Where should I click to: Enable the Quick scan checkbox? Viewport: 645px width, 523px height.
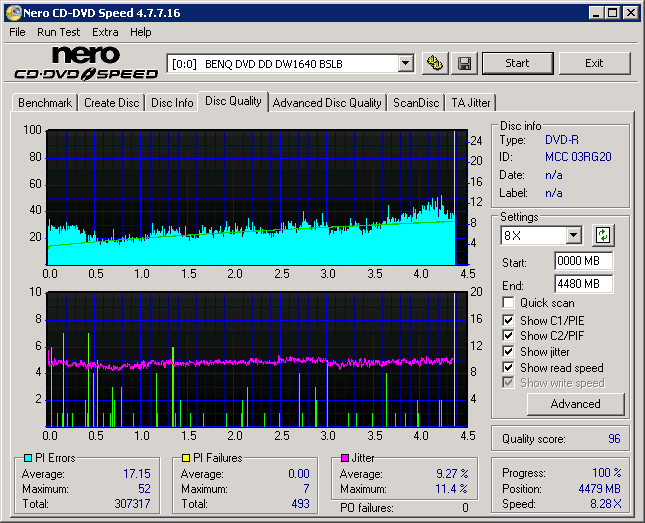509,303
